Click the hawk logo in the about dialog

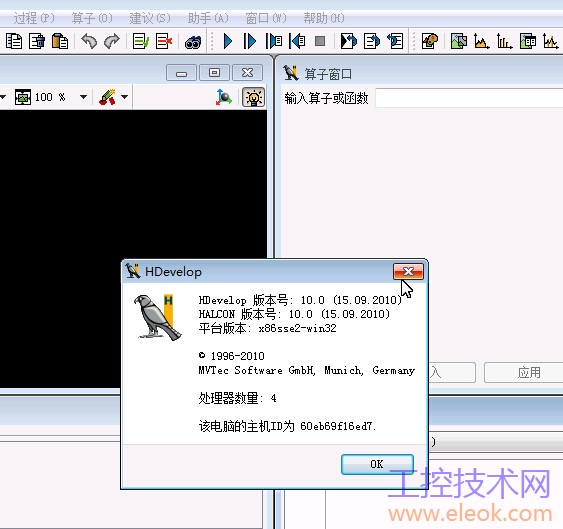click(x=158, y=317)
